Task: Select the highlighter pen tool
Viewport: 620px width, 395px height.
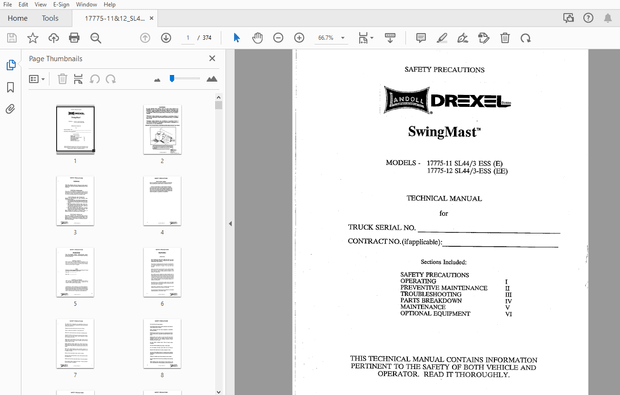Action: click(x=442, y=38)
